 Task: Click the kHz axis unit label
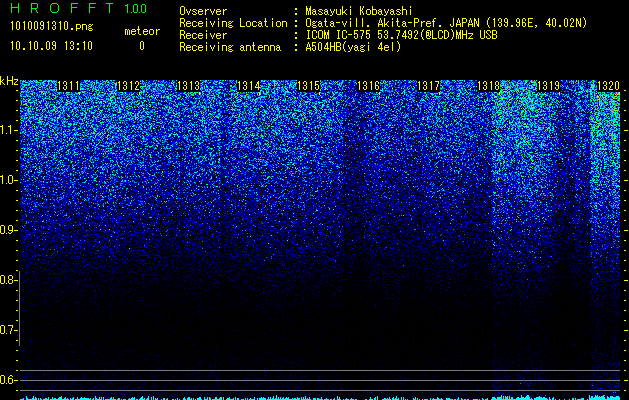point(9,81)
